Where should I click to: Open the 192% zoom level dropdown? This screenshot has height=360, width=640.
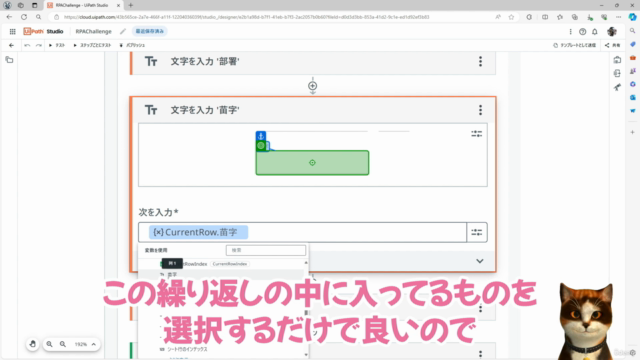coord(85,344)
